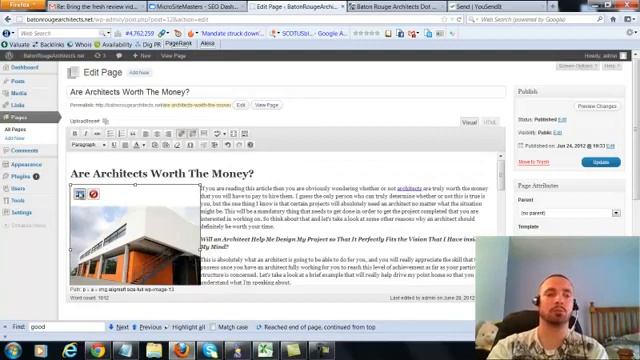The height and width of the screenshot is (360, 640).
Task: Click the Find text input containing good
Action: (x=67, y=327)
